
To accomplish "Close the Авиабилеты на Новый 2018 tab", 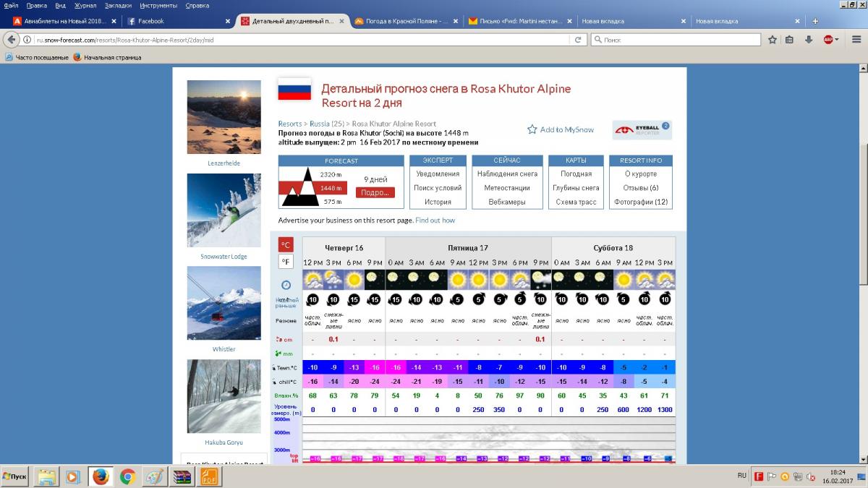I will tap(114, 21).
